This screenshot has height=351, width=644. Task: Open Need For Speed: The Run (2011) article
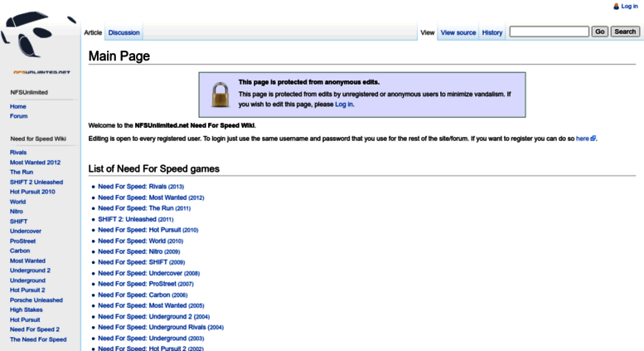[144, 208]
